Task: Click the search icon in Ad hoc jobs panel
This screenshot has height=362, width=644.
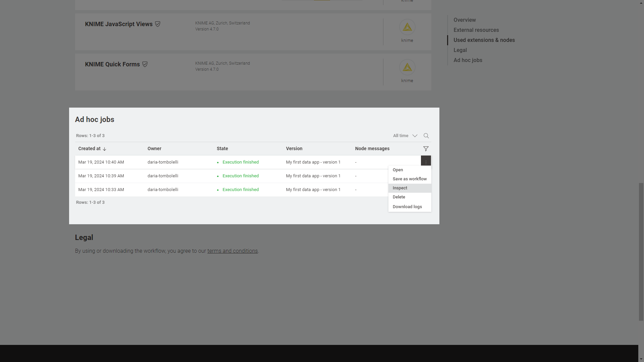Action: tap(426, 135)
